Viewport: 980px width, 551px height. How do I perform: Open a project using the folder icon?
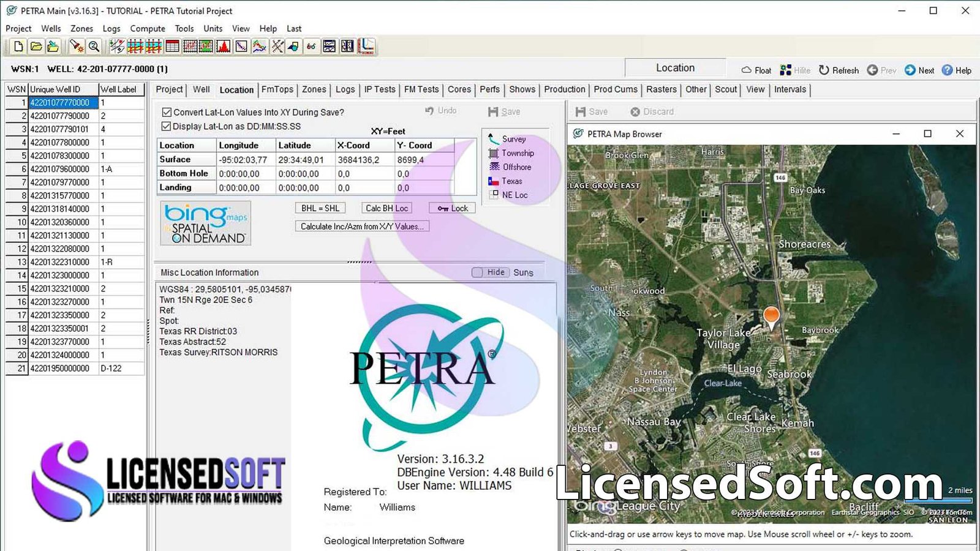tap(37, 46)
